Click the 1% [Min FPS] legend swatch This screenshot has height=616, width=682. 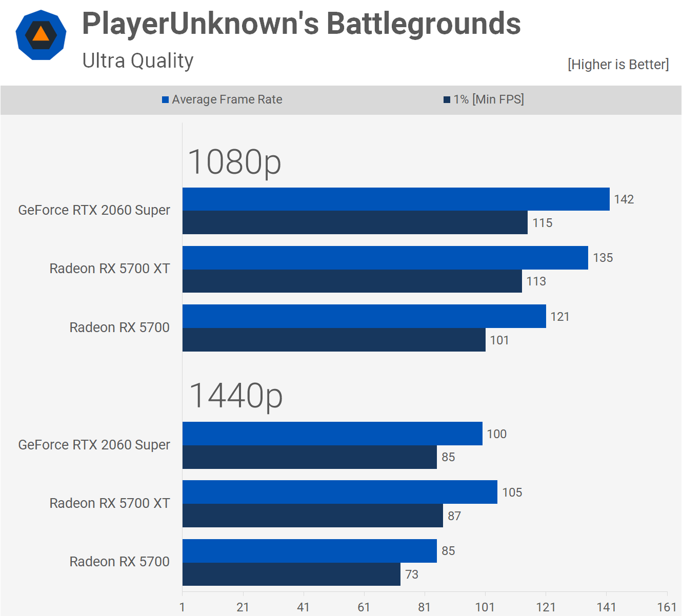pyautogui.click(x=447, y=99)
